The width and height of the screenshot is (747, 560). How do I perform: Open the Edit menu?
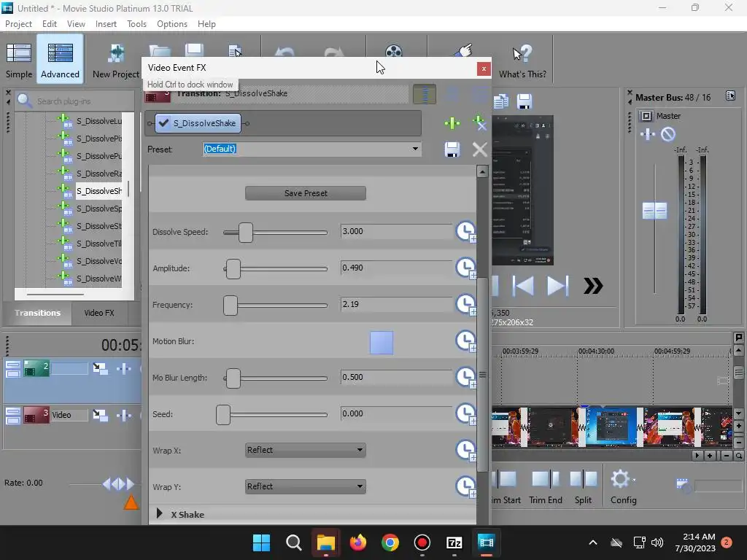(49, 24)
